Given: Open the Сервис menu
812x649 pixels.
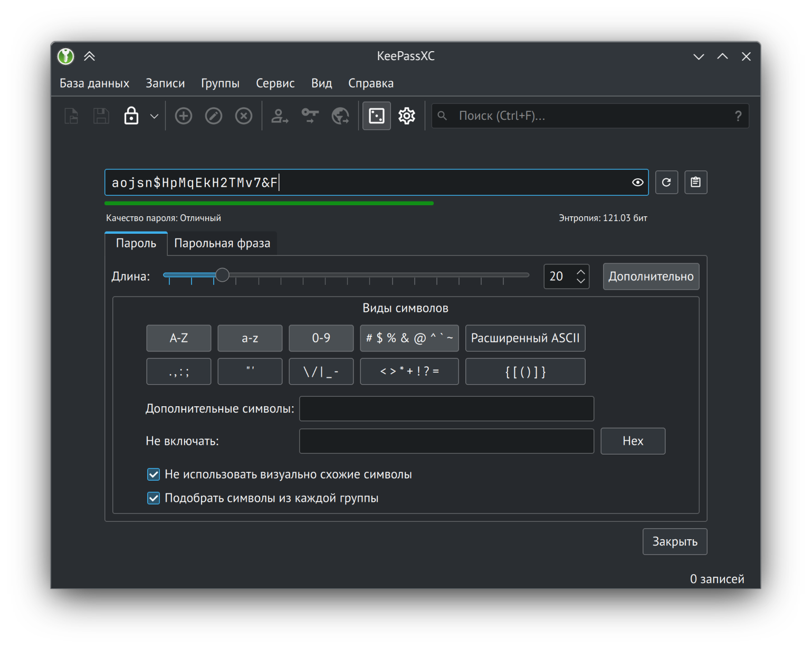Looking at the screenshot, I should pos(275,83).
